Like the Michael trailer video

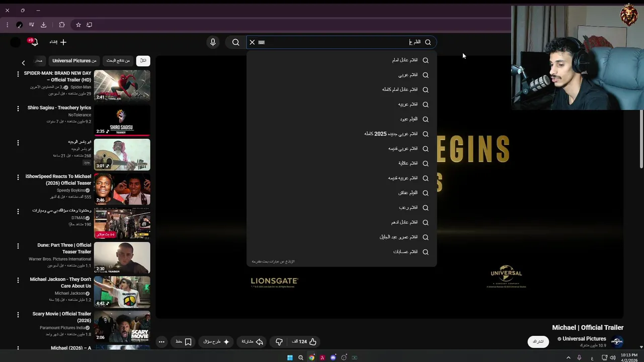click(x=304, y=342)
